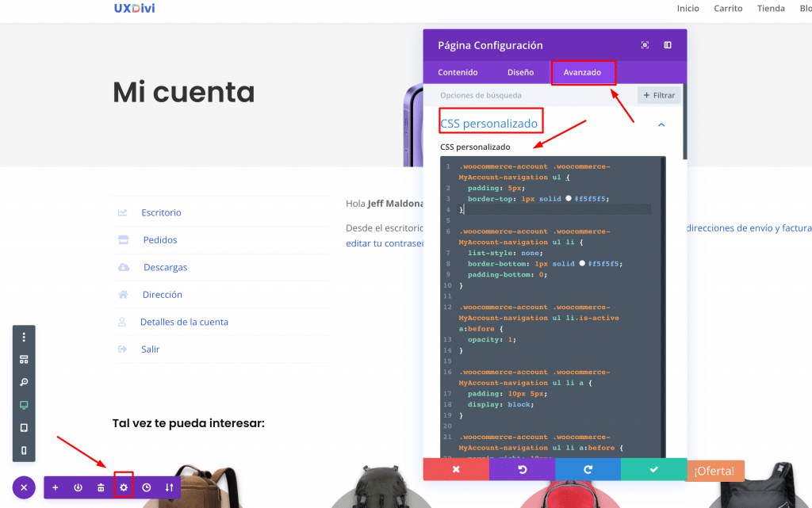812x508 pixels.
Task: Click the "Página Configuración" panel title
Action: click(490, 45)
